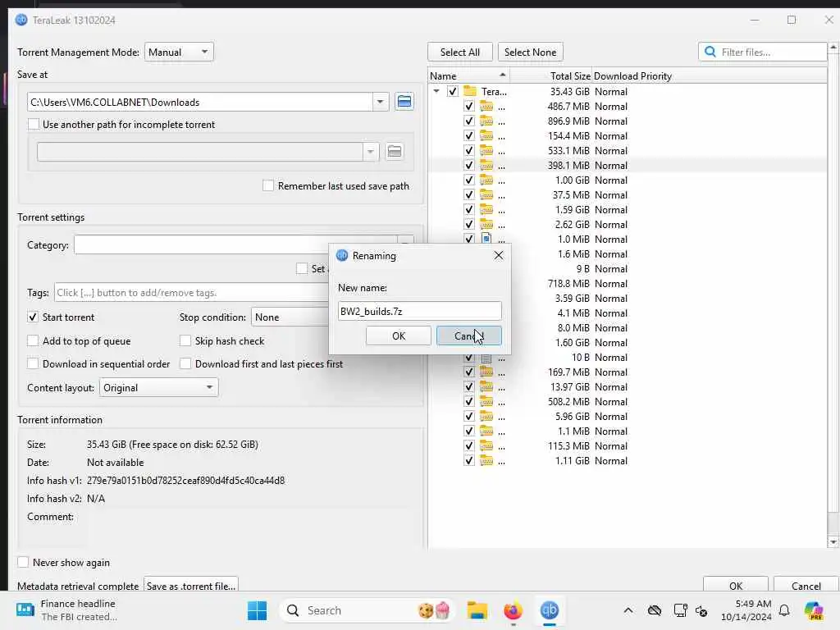Open Firefox from the taskbar

tap(513, 610)
